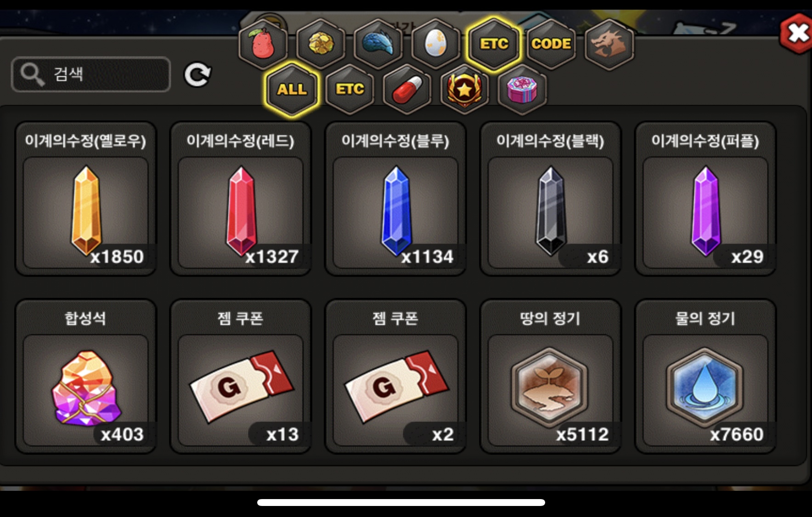Select the dragon head category icon
812x517 pixels.
pos(609,44)
